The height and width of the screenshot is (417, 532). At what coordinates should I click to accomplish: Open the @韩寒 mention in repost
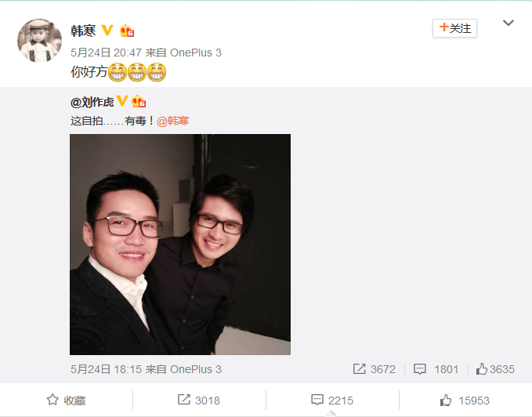pos(172,121)
